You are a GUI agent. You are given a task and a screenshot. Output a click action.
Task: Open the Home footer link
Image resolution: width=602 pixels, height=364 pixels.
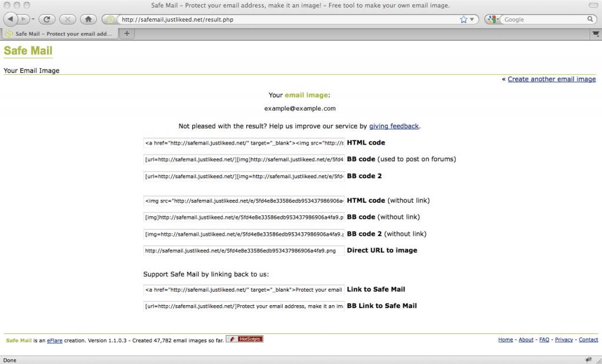[x=505, y=340]
